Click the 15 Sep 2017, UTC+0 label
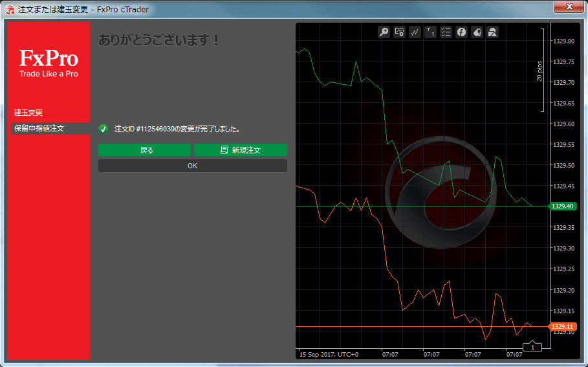 (x=329, y=354)
